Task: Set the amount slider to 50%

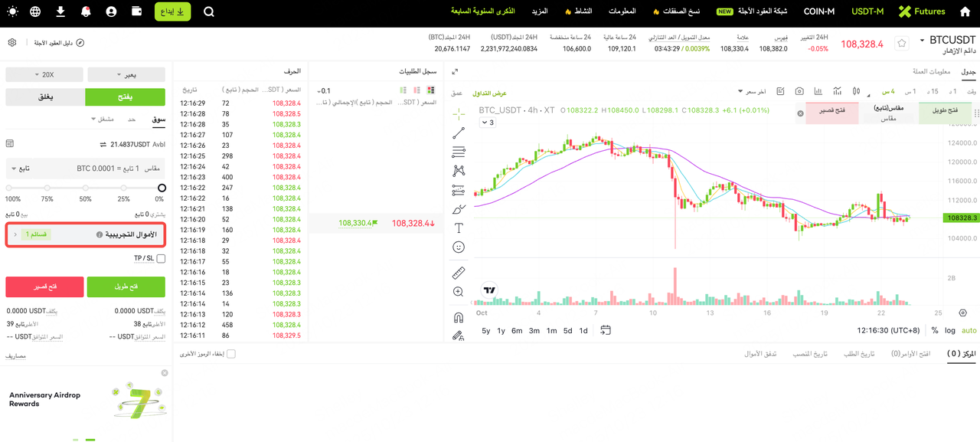Action: tap(85, 188)
